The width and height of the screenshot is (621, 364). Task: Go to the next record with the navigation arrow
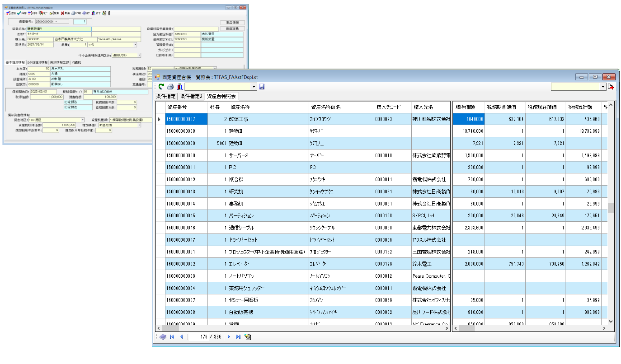[229, 337]
